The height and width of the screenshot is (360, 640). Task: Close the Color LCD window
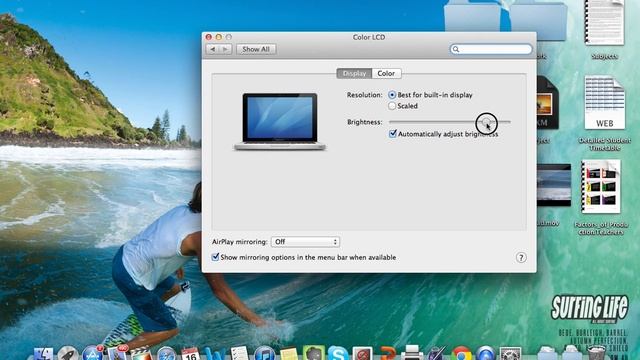[209, 37]
